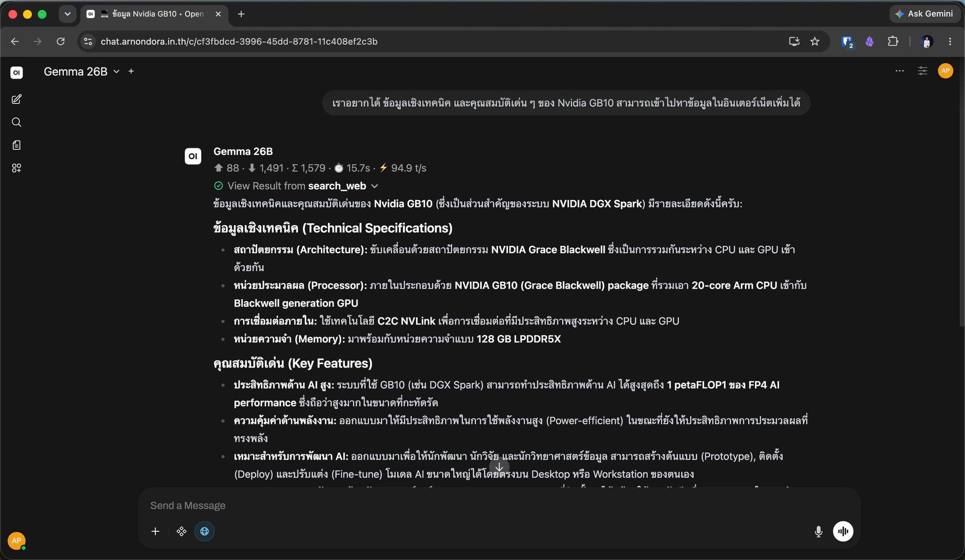Select the Nvidia GB10 Open WebUI tab
Screen dimensions: 965x560
(154, 14)
